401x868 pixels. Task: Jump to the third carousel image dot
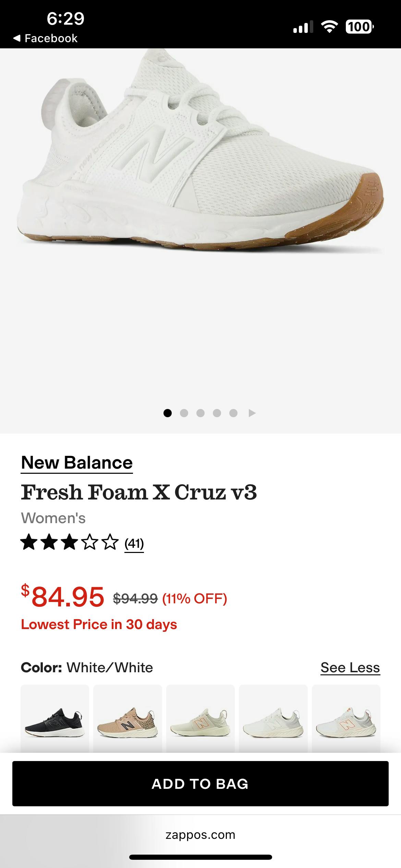200,413
